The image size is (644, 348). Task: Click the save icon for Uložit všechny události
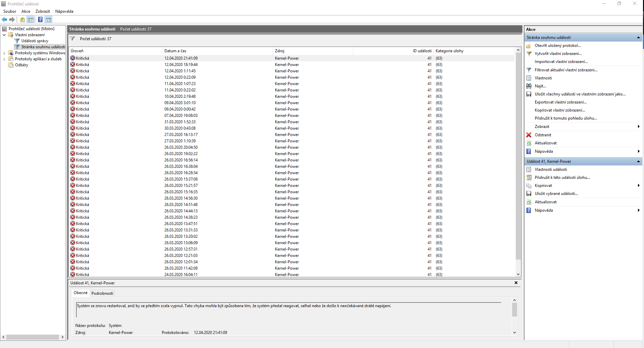529,94
